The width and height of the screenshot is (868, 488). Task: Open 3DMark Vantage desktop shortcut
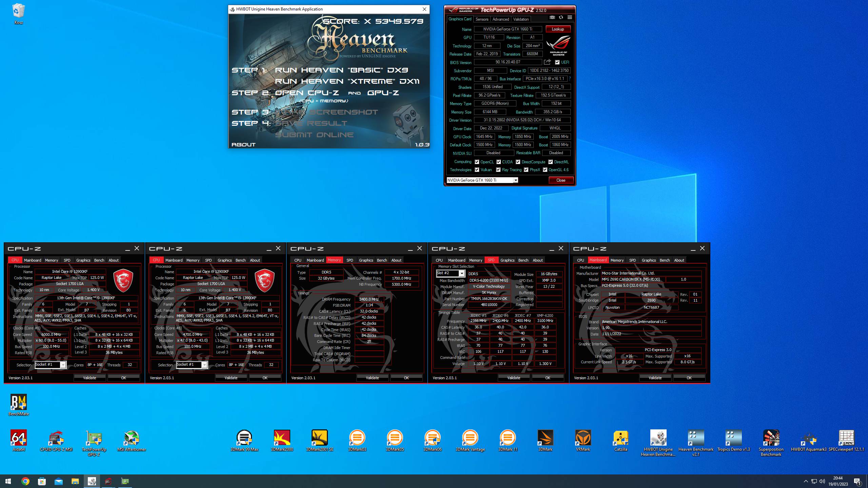pyautogui.click(x=470, y=441)
